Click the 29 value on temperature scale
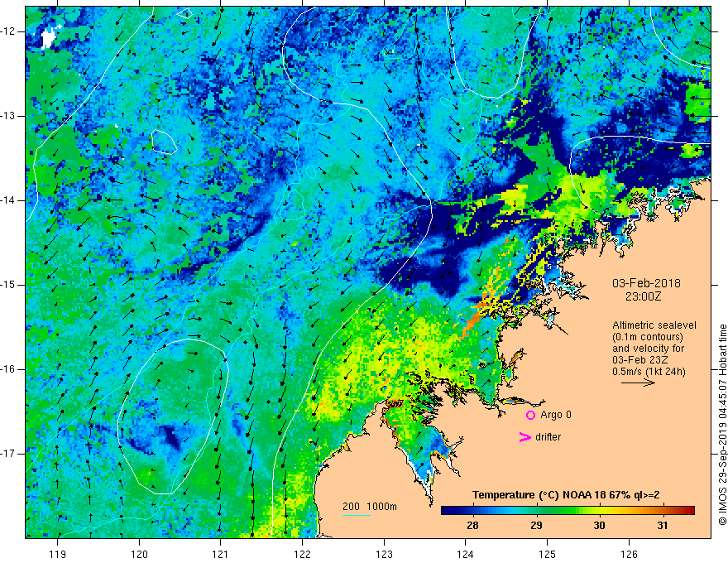The image size is (728, 563). (x=536, y=526)
